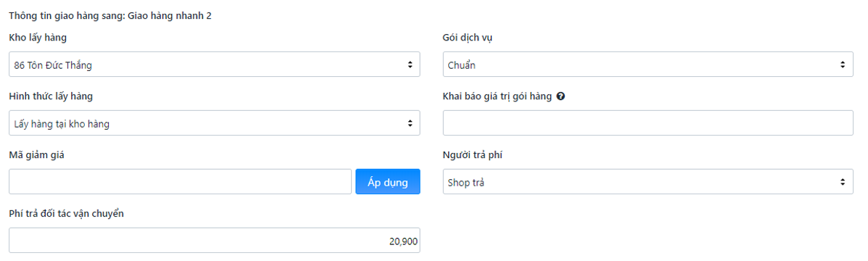Click the arrow icon on the Shop trả selector

point(843,181)
